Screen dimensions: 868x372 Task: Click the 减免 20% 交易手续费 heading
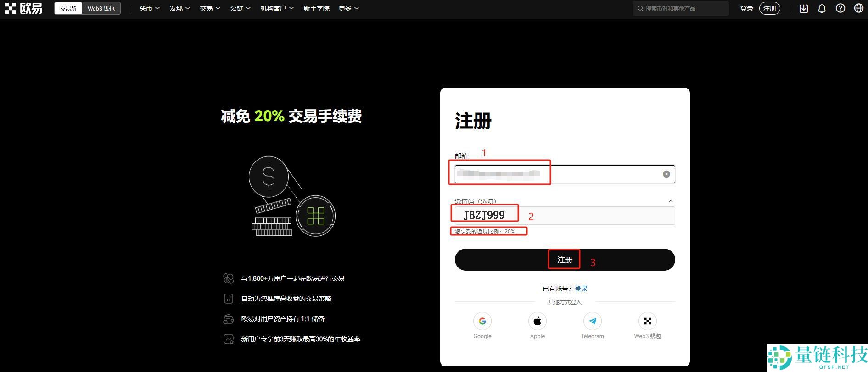(291, 116)
